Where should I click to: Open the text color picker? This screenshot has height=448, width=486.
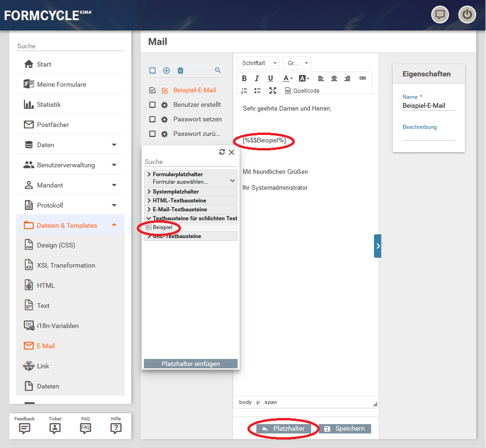click(x=287, y=78)
